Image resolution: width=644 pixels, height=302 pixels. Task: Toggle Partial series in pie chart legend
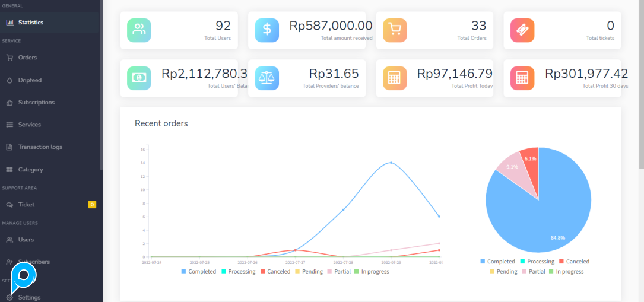532,272
